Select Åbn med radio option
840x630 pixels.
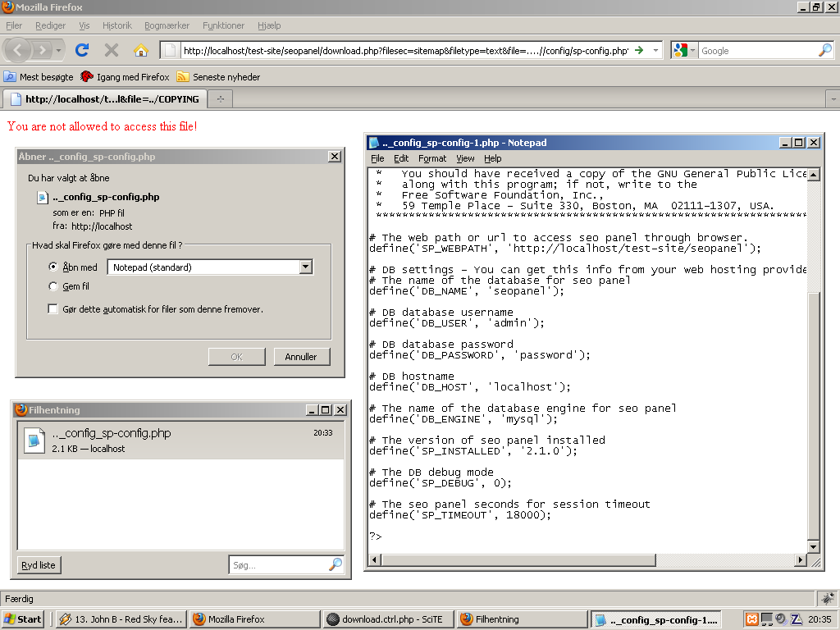pyautogui.click(x=53, y=267)
